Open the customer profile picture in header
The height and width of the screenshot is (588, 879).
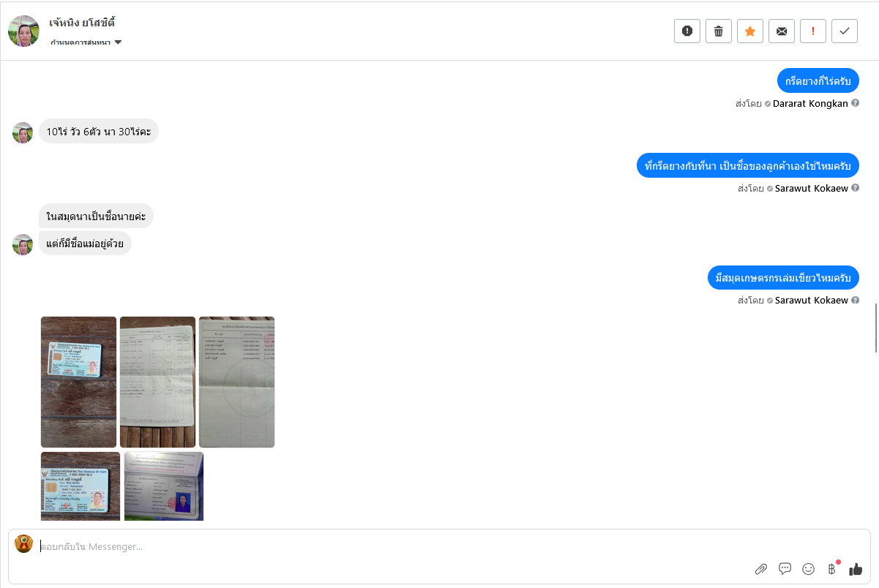[x=23, y=31]
